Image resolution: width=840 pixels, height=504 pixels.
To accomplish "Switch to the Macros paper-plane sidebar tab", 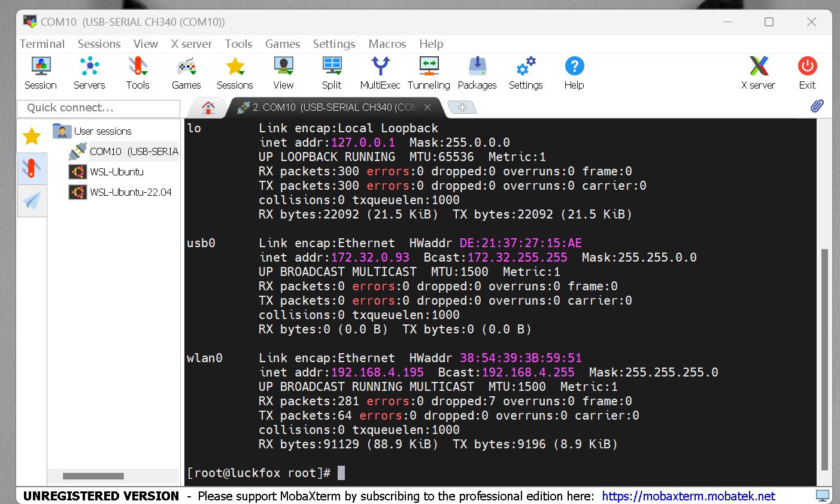I will click(32, 201).
